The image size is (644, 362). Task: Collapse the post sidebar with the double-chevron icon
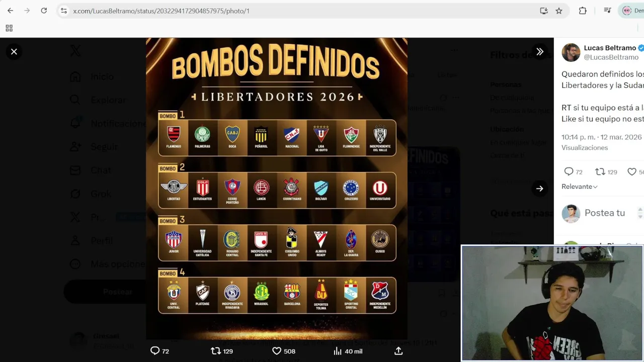[x=539, y=51]
